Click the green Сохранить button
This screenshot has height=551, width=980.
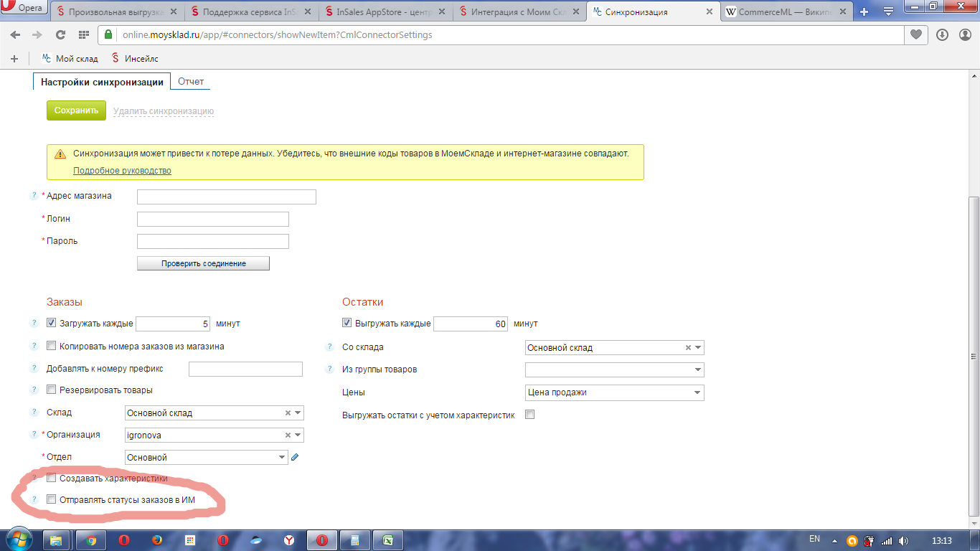coord(76,110)
